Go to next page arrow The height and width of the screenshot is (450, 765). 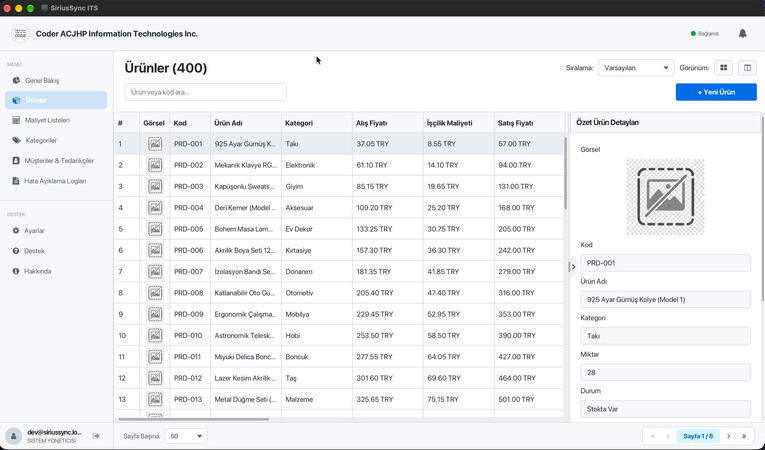728,436
